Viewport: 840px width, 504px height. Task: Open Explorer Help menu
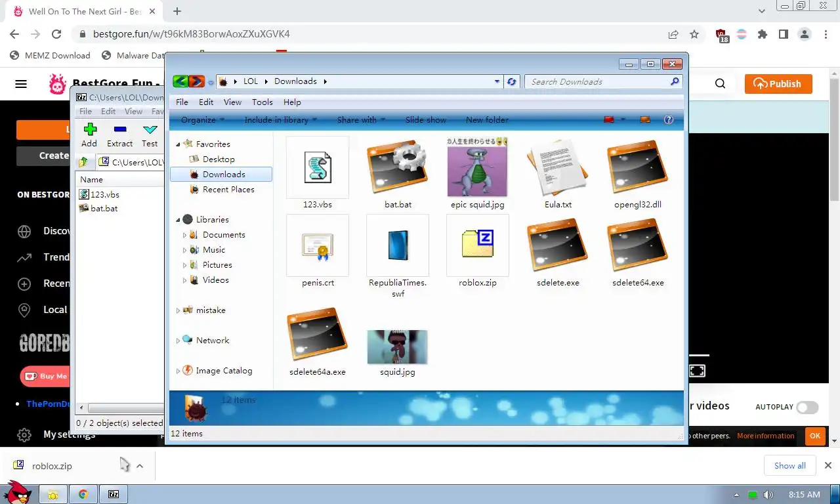coord(292,102)
